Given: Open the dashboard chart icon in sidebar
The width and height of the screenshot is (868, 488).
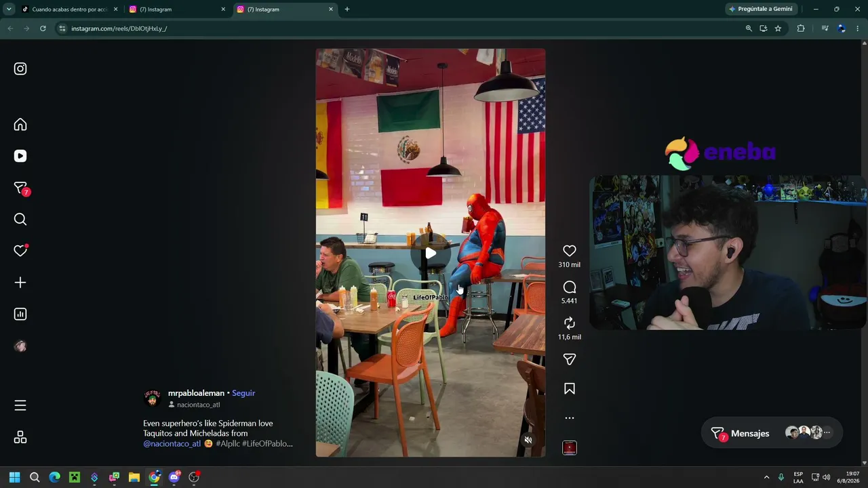Looking at the screenshot, I should point(20,314).
